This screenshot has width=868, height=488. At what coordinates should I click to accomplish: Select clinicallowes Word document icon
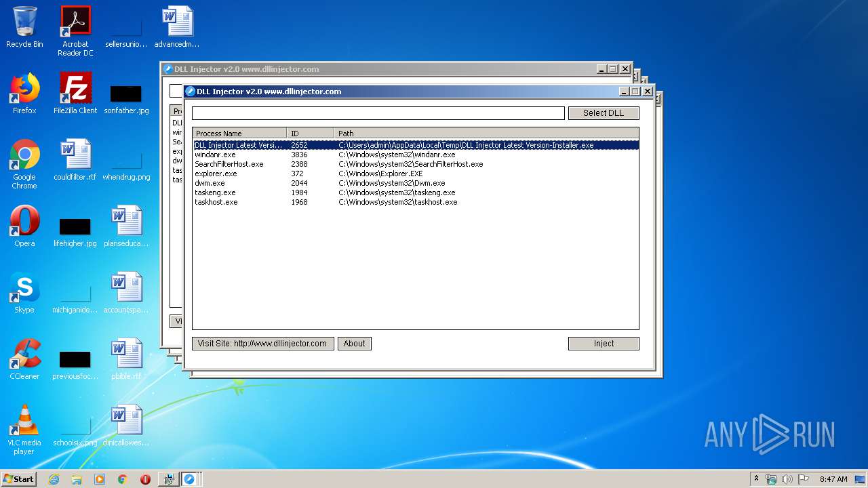point(126,426)
